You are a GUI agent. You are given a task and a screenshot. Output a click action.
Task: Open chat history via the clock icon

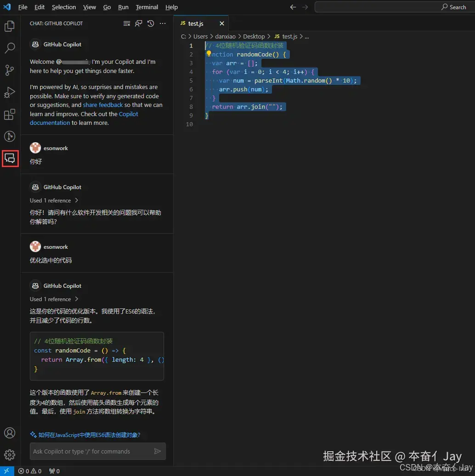[x=150, y=23]
